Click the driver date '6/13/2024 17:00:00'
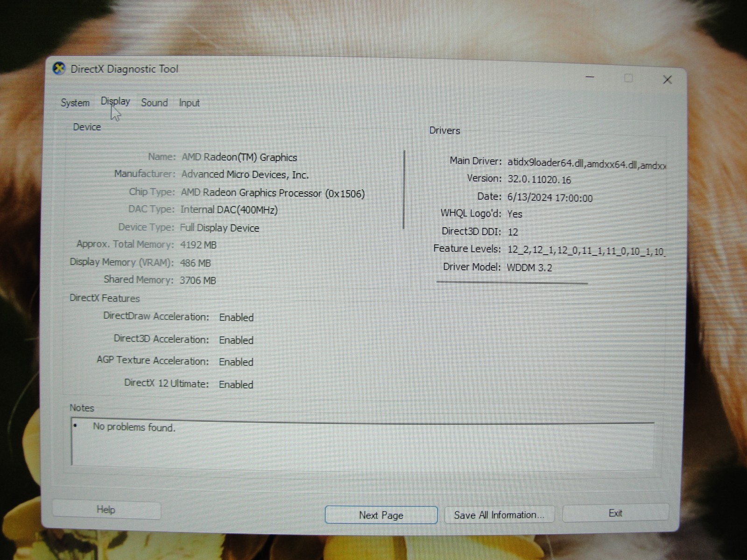747x560 pixels. pyautogui.click(x=550, y=198)
